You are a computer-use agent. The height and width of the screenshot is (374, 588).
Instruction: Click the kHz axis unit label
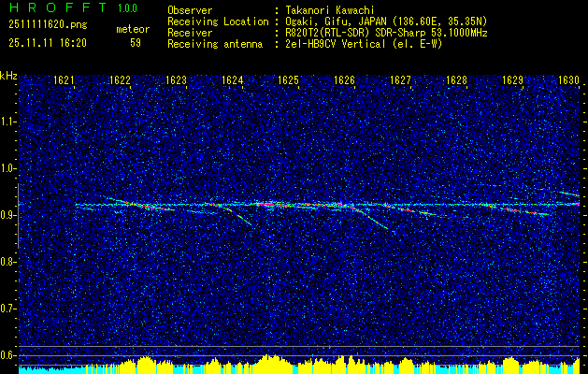click(8, 76)
